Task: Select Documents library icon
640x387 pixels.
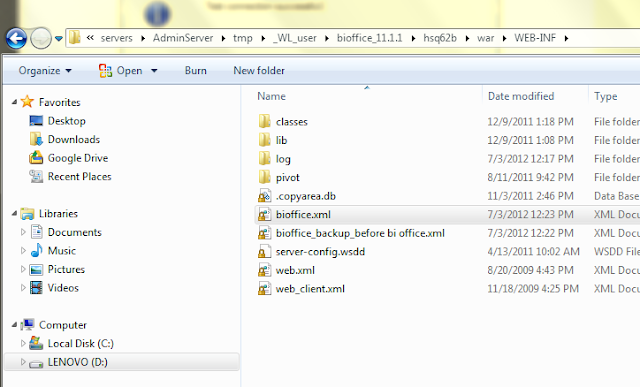Action: pyautogui.click(x=36, y=232)
